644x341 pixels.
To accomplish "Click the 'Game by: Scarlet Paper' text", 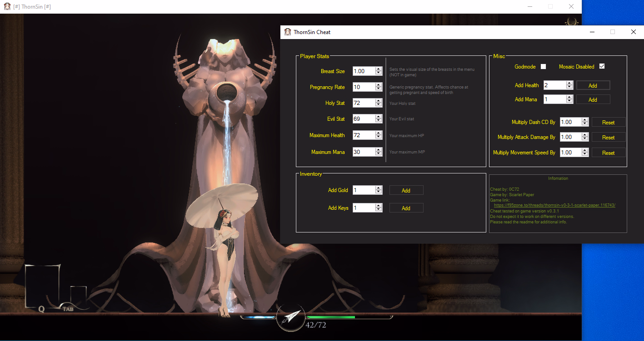I will 512,195.
